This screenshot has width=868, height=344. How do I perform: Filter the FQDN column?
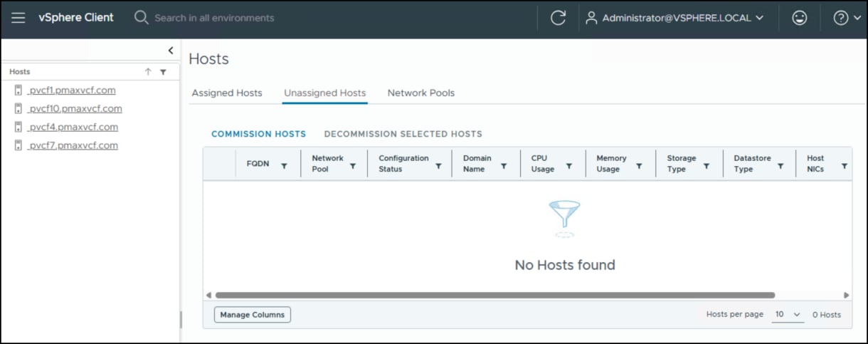[x=284, y=166]
